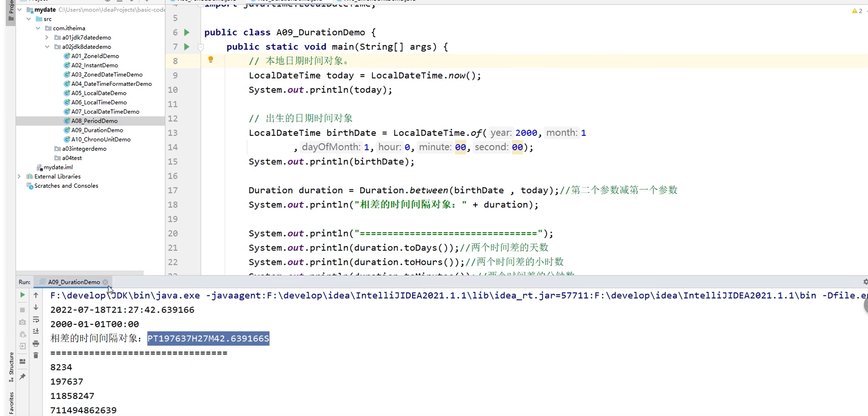Image resolution: width=868 pixels, height=416 pixels.
Task: Collapse the src folder
Action: 28,18
